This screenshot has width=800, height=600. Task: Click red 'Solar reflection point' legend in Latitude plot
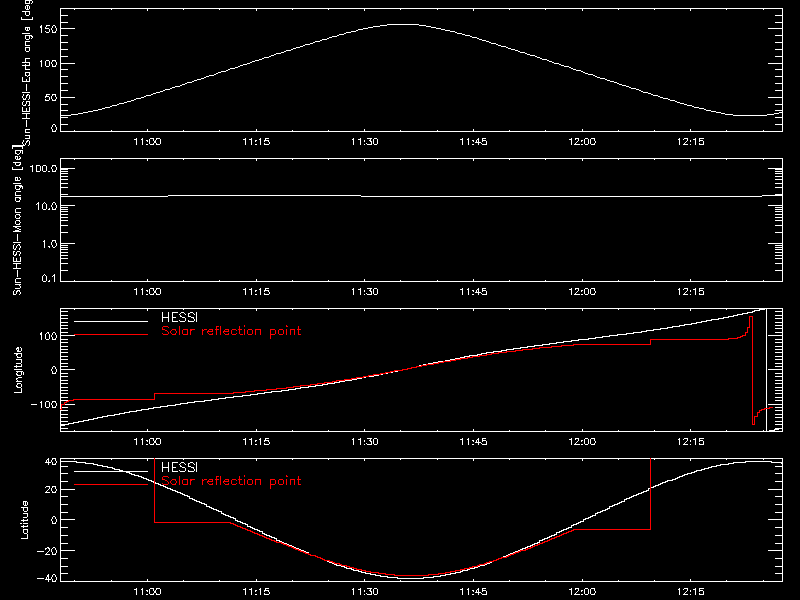pyautogui.click(x=231, y=481)
